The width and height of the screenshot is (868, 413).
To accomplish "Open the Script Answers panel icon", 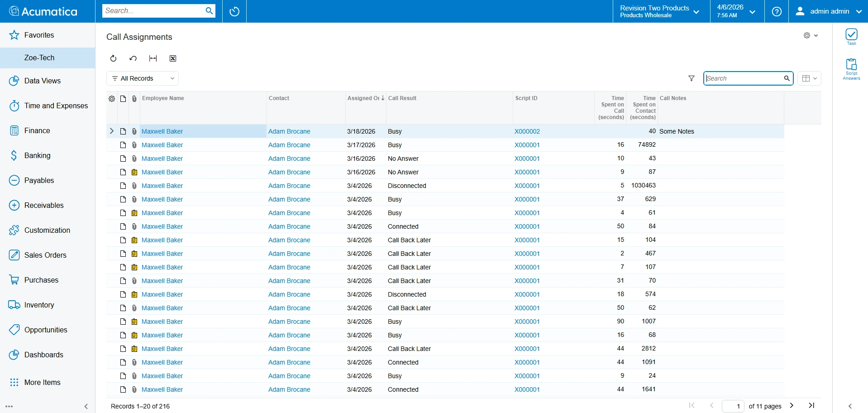I will tap(851, 69).
